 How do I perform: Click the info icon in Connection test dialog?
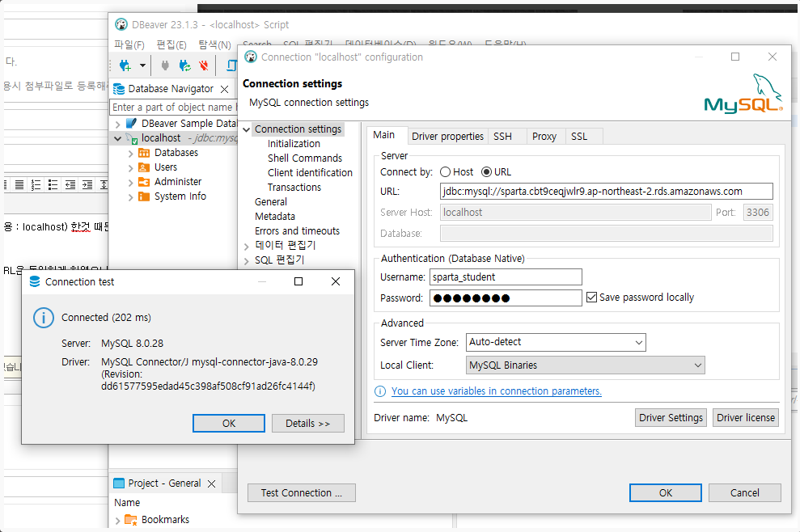tap(44, 317)
